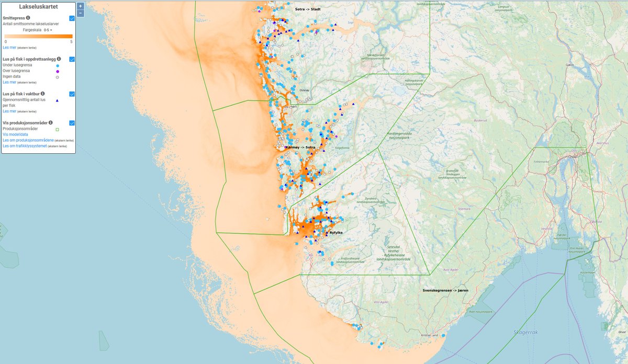Uncheck the Vis produksjonsområder checkbox

coord(72,123)
